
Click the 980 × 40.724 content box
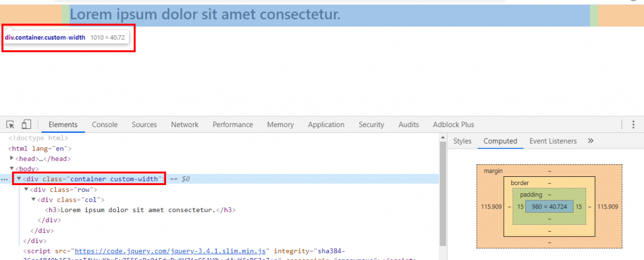(549, 207)
